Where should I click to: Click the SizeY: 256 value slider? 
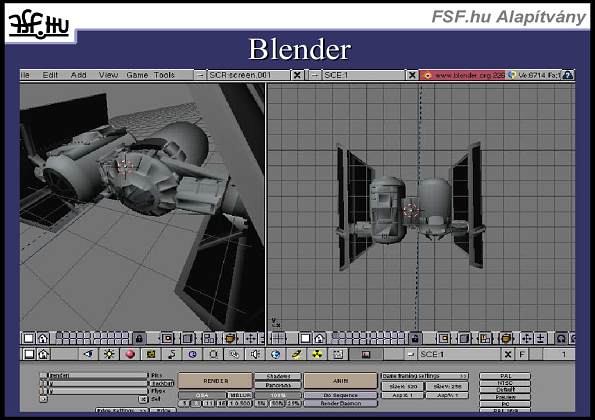coord(447,386)
